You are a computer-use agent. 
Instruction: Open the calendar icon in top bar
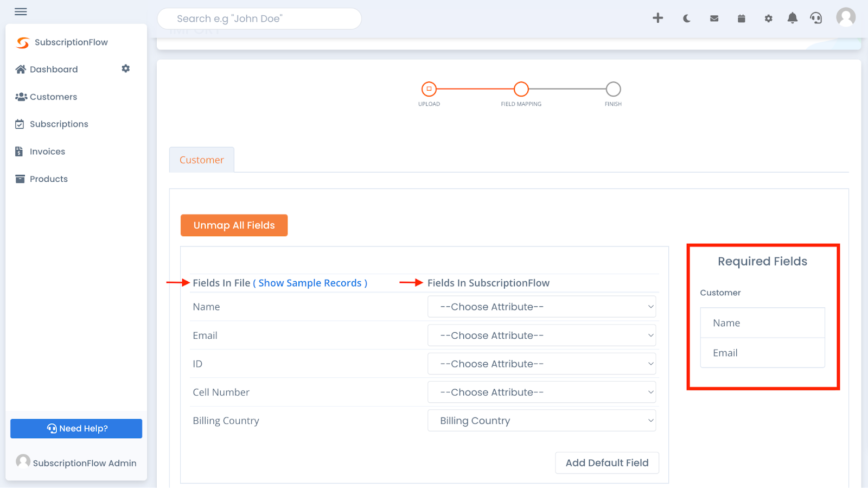click(x=741, y=18)
